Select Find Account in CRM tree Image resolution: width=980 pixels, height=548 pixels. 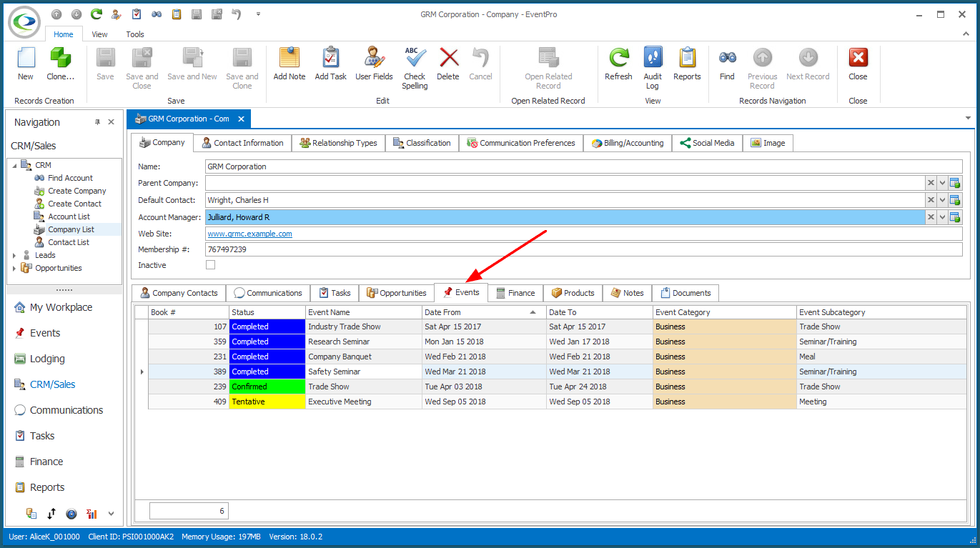pos(70,178)
